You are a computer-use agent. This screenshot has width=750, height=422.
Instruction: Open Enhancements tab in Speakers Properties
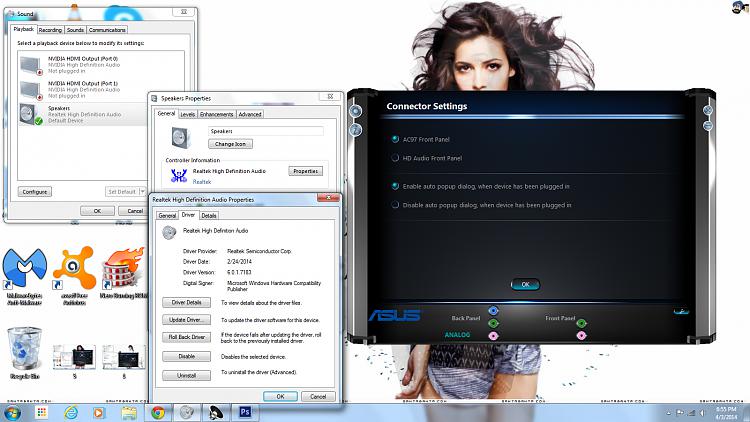click(217, 114)
